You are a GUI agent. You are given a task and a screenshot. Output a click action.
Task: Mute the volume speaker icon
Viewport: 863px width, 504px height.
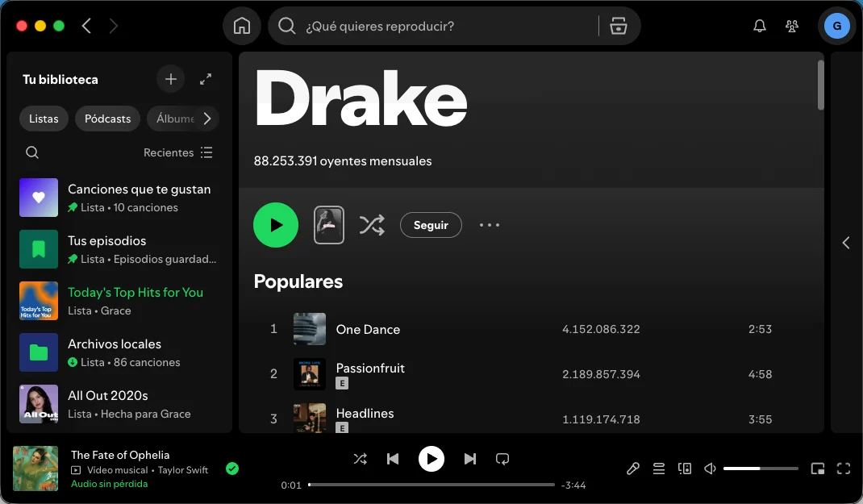tap(710, 468)
